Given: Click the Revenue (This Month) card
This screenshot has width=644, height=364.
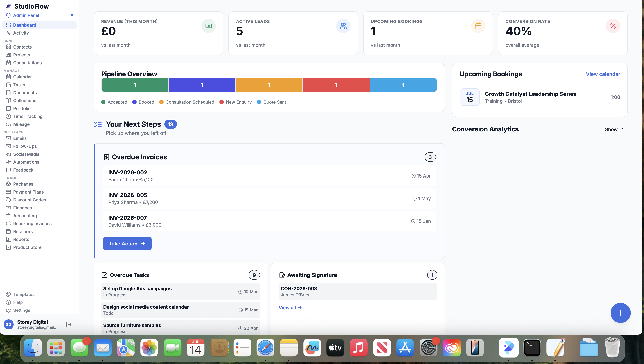Looking at the screenshot, I should coord(158,33).
